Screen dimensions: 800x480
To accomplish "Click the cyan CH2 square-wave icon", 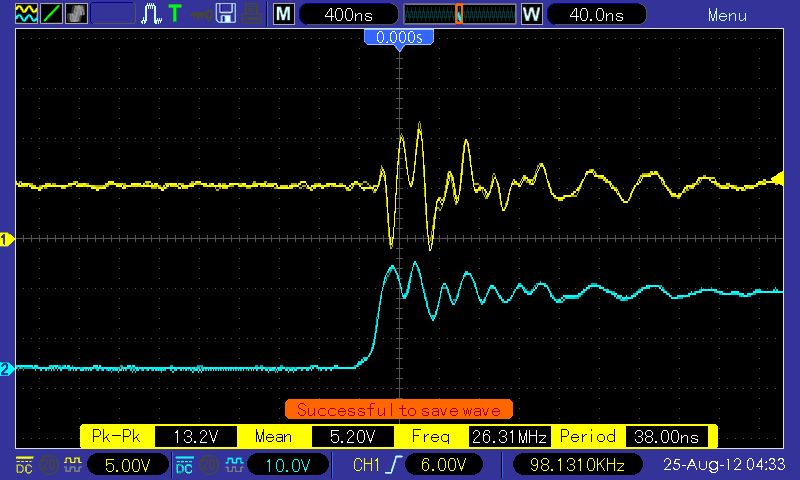I will click(234, 464).
